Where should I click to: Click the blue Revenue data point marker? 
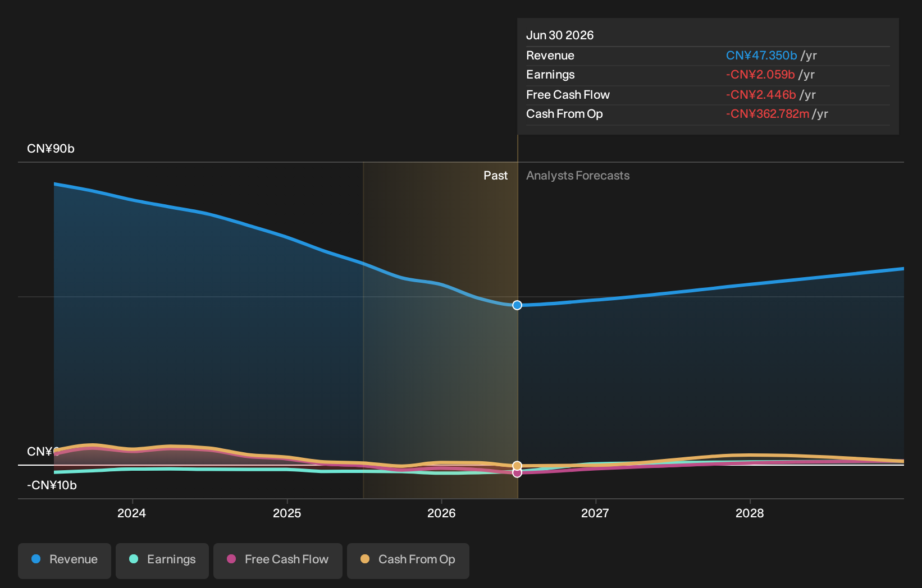coord(517,305)
